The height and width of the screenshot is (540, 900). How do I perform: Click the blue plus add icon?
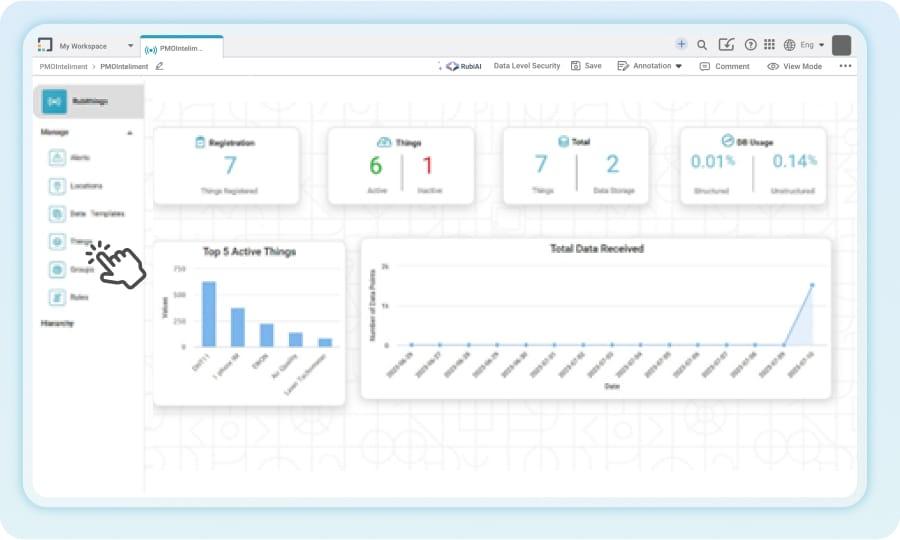(x=681, y=44)
